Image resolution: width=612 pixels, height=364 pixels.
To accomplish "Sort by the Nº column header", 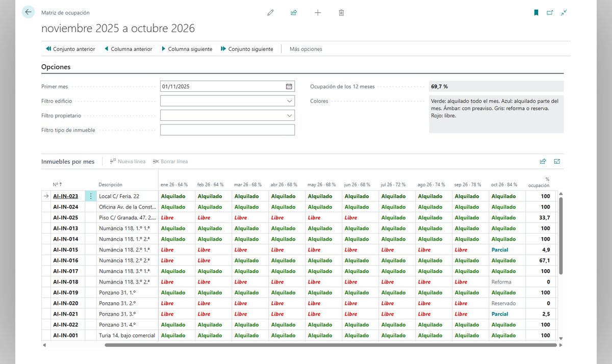I will click(x=58, y=185).
